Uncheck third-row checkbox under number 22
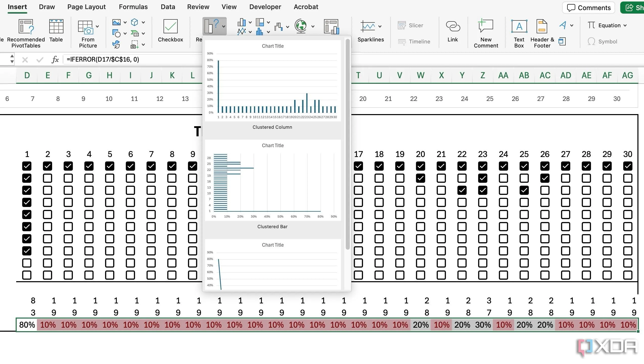 (462, 190)
